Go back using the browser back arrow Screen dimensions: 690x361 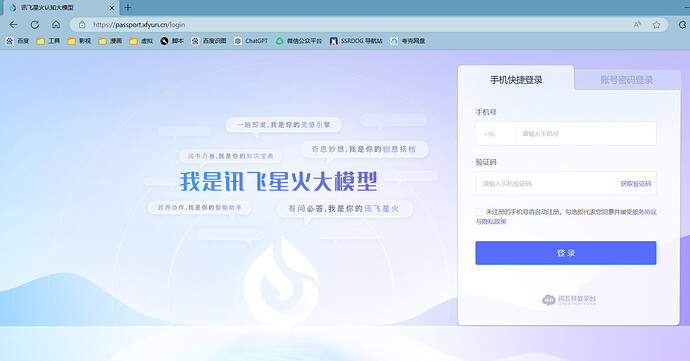pyautogui.click(x=14, y=25)
